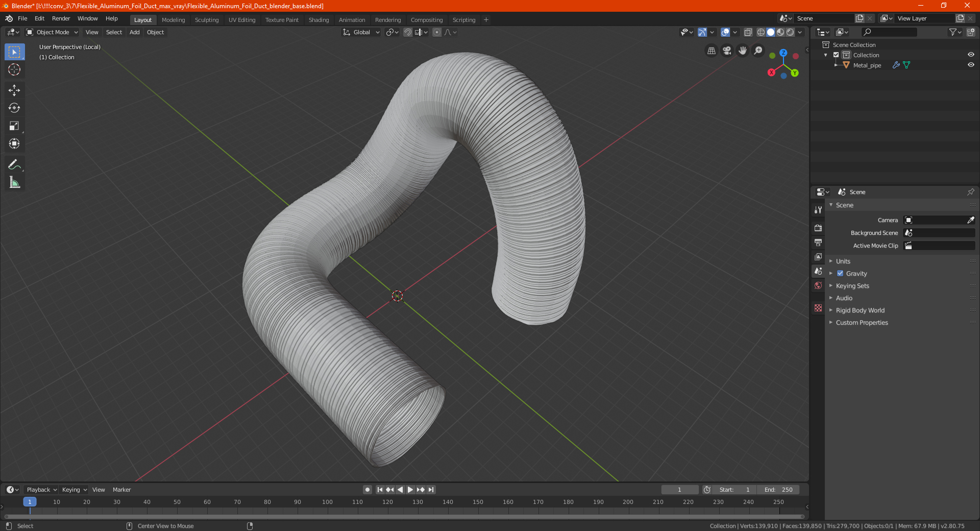Open Global transform orientation dropdown
The width and height of the screenshot is (980, 531).
361,32
